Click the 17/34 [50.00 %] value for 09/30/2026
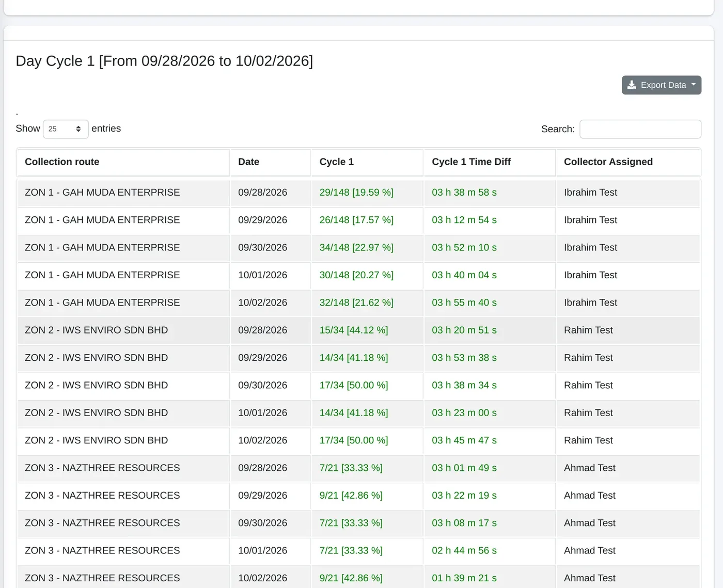Image resolution: width=723 pixels, height=588 pixels. [x=354, y=386]
